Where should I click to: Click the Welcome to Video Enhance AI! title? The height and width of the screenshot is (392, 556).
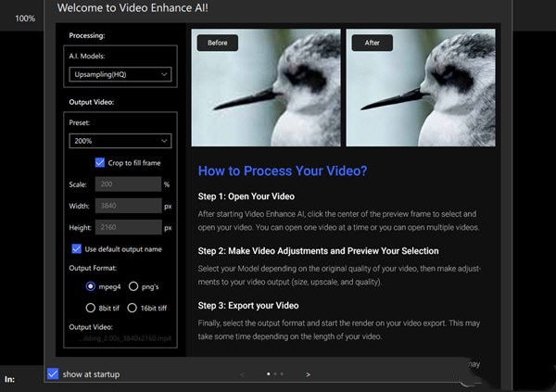133,7
